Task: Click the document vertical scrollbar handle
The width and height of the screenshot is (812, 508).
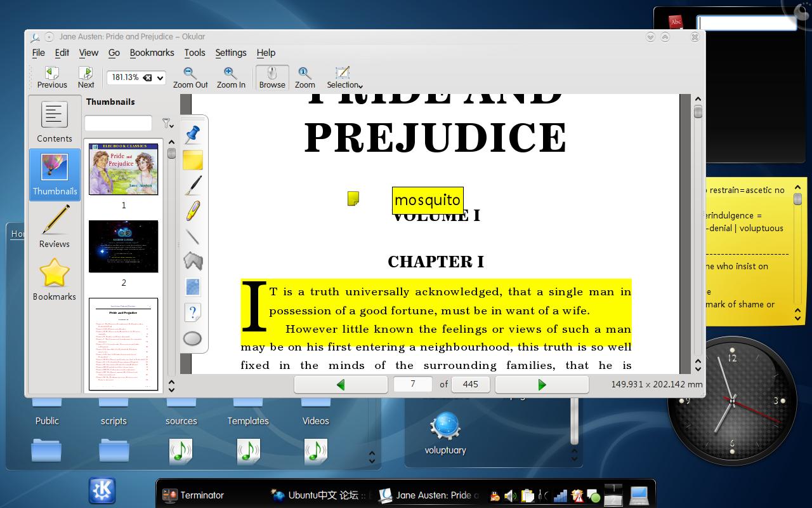Action: point(698,112)
